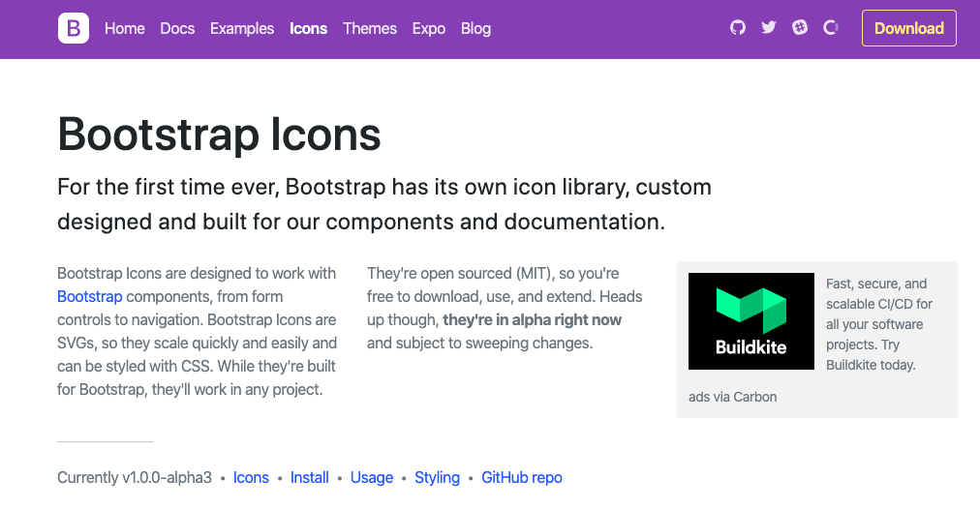Select the Icons nav item
The image size is (980, 510).
308,29
